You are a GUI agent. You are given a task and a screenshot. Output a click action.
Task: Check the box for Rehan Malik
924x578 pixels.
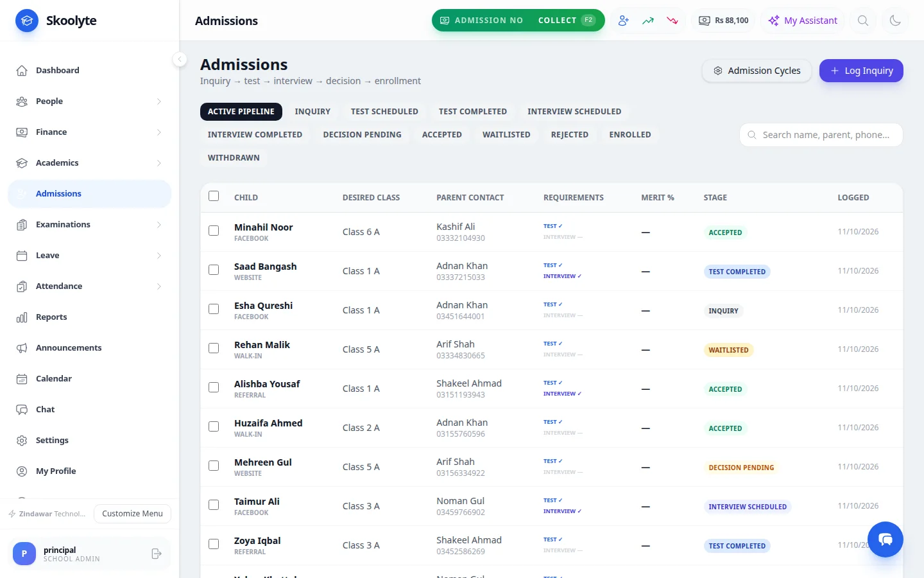[x=214, y=348]
